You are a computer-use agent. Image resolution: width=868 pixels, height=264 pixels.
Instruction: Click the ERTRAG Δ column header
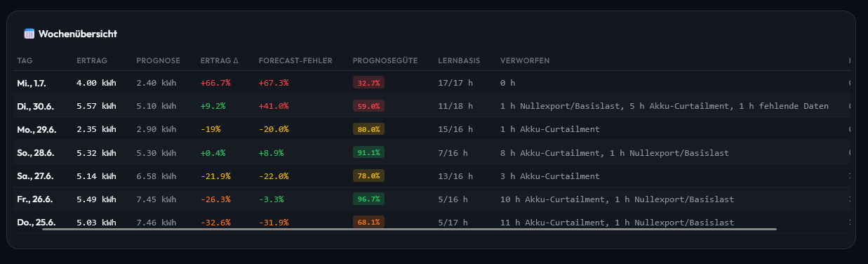[219, 60]
